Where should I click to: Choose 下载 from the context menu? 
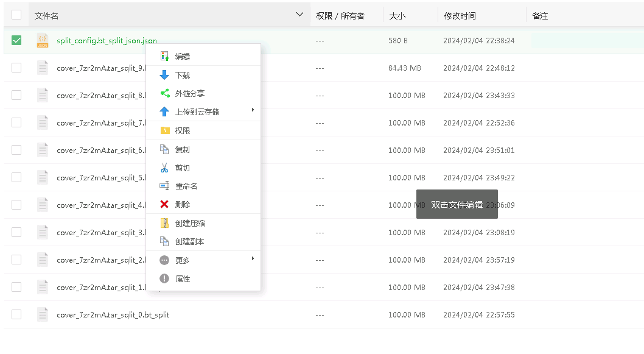[203, 75]
